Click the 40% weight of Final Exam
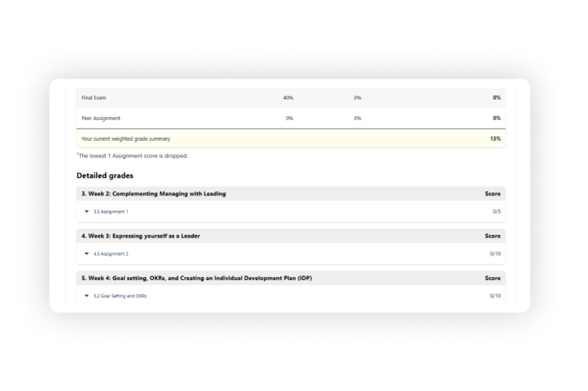 click(288, 98)
